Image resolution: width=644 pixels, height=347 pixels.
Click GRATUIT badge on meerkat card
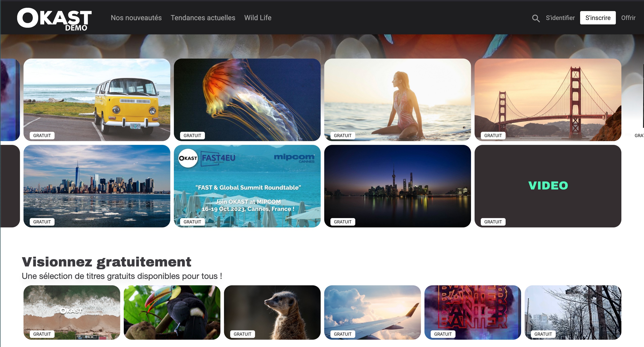[x=243, y=334]
